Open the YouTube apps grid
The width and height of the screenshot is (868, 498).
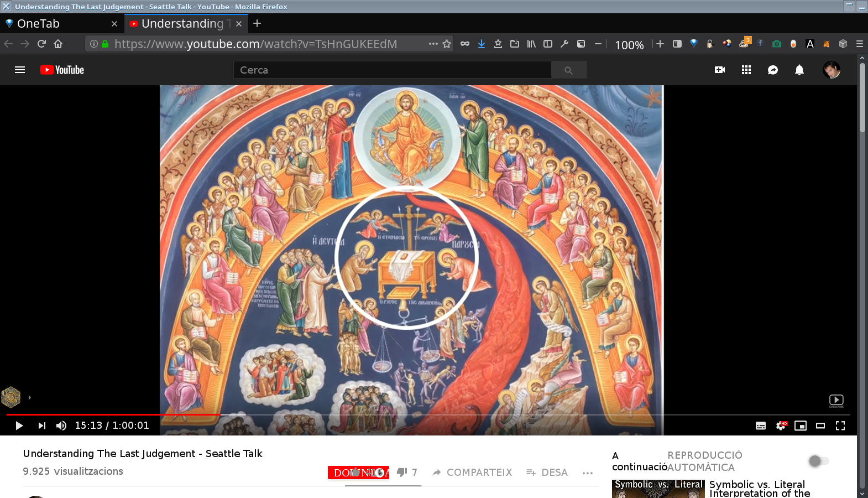(x=746, y=70)
